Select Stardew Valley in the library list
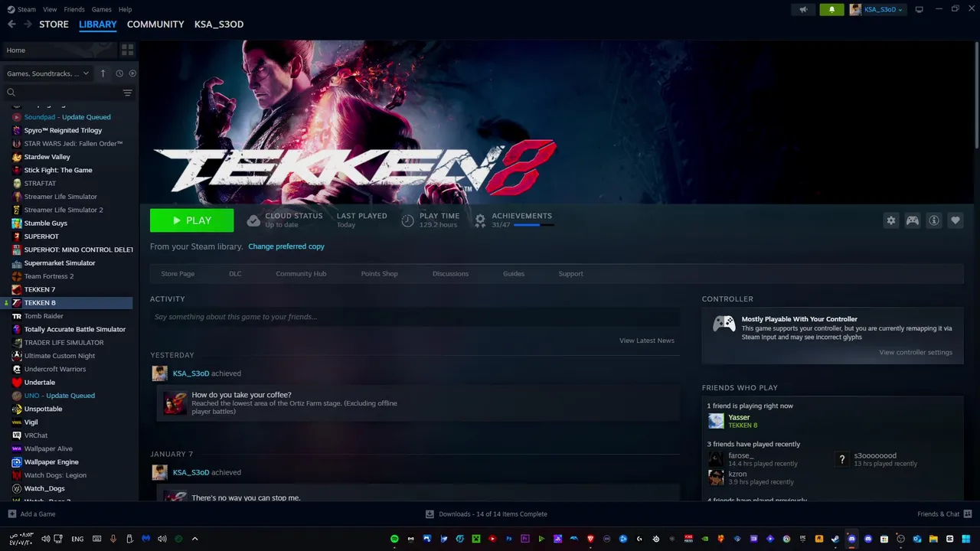This screenshot has width=980, height=551. [x=47, y=157]
